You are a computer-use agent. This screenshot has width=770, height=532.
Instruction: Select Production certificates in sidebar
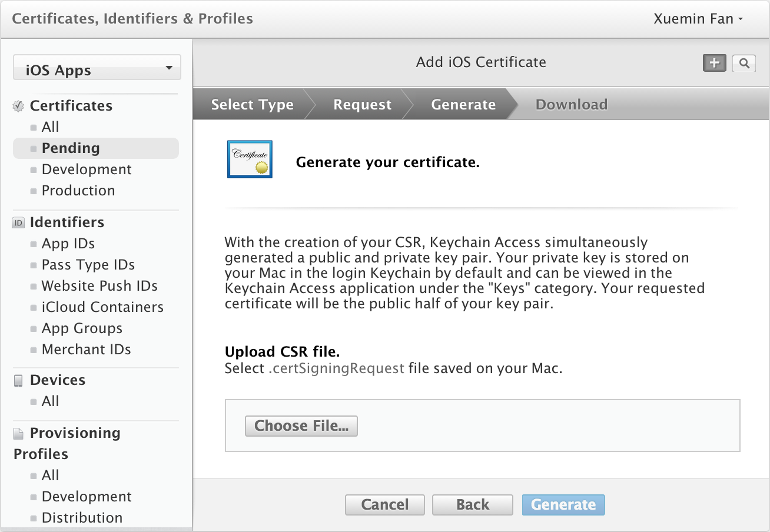(78, 191)
